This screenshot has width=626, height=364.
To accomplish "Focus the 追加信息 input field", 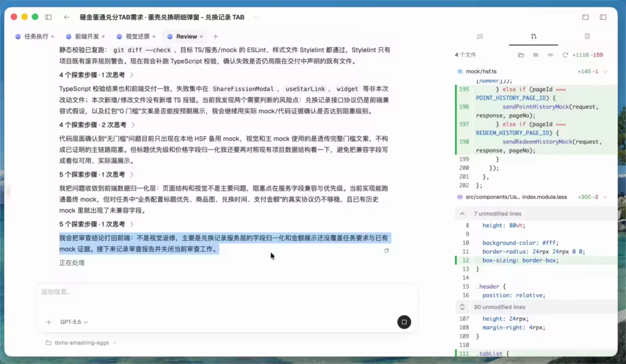I will [227, 292].
